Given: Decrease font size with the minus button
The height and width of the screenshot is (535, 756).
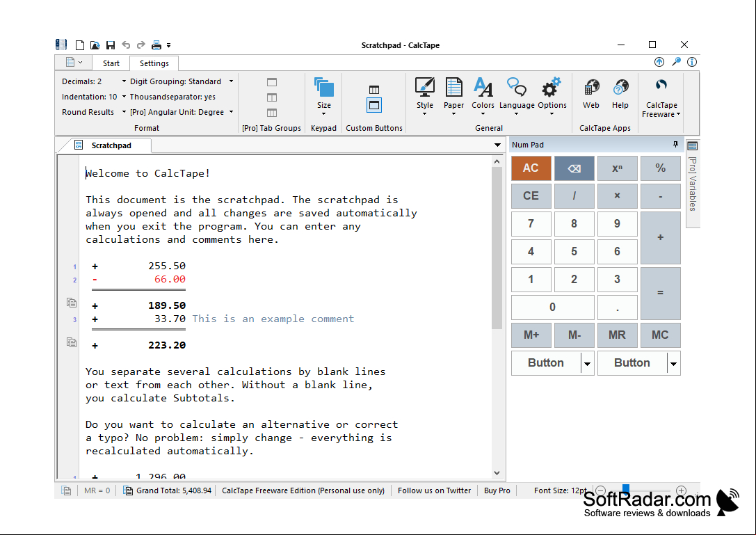Looking at the screenshot, I should click(x=600, y=490).
